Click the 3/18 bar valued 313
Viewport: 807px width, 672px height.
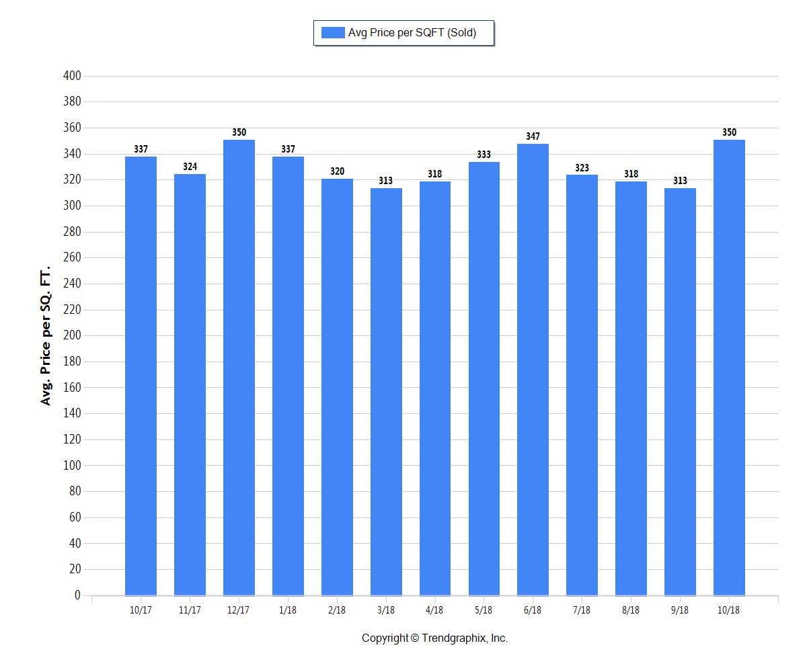tap(386, 390)
